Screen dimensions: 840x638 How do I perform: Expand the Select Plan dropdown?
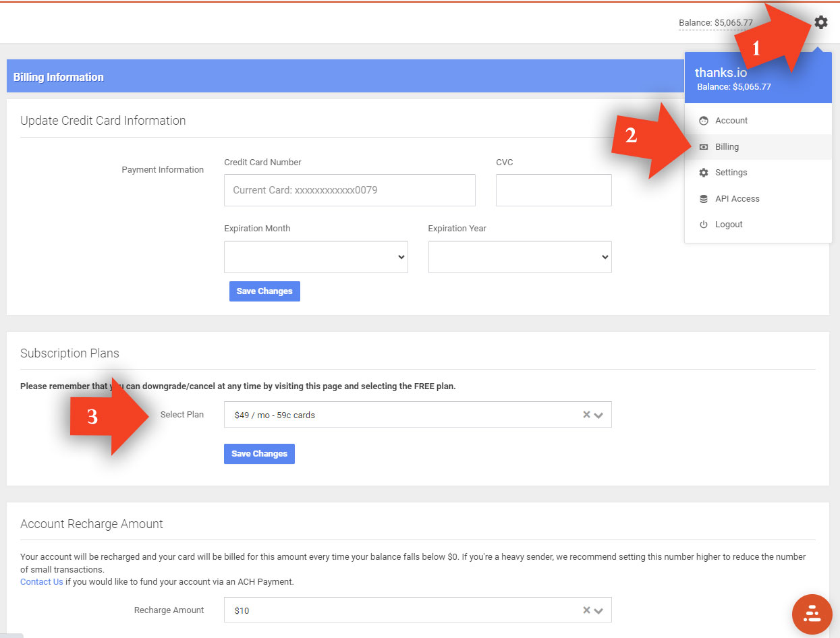pos(598,415)
